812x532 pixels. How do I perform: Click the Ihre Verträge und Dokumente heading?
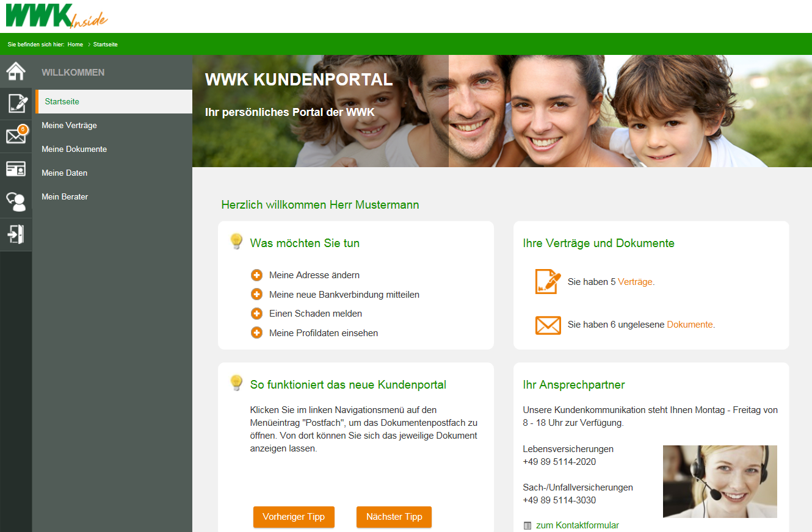pos(599,243)
